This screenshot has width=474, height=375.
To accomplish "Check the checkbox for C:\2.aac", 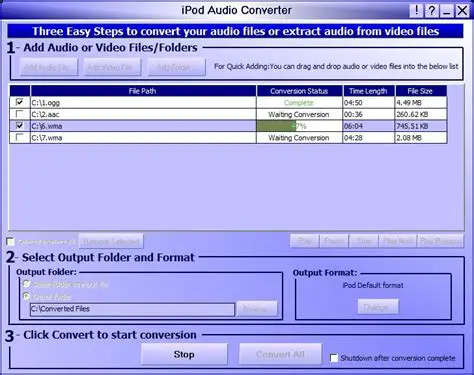I will pyautogui.click(x=20, y=114).
